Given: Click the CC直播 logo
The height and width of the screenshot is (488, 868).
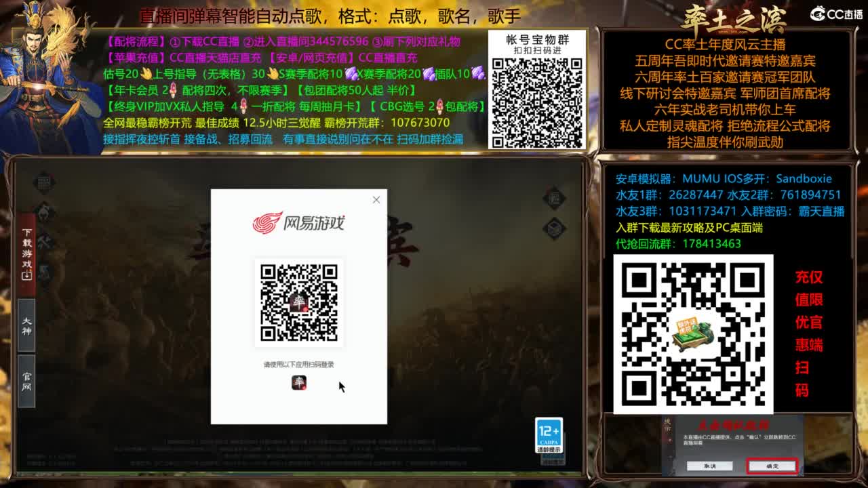Looking at the screenshot, I should (x=836, y=14).
